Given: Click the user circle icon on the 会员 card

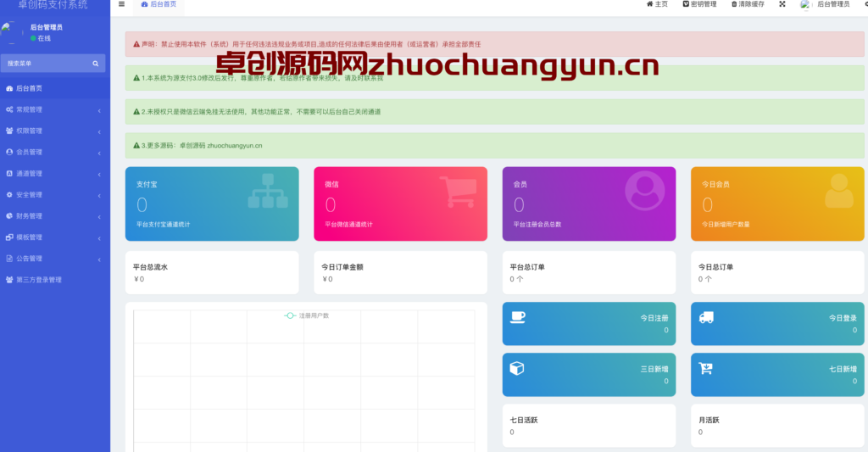Looking at the screenshot, I should click(x=645, y=191).
